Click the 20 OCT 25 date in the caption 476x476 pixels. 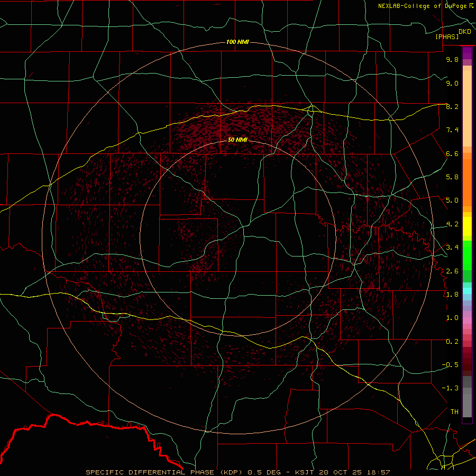341,472
